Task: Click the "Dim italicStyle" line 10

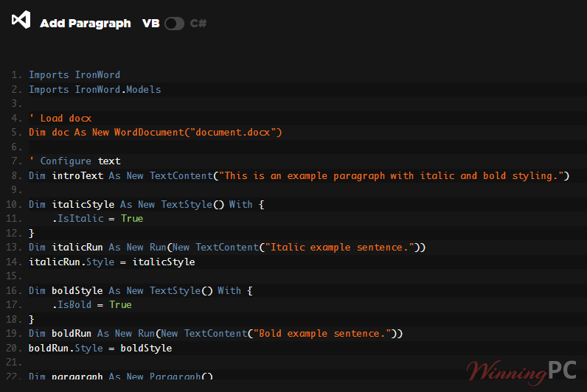Action: click(x=146, y=205)
